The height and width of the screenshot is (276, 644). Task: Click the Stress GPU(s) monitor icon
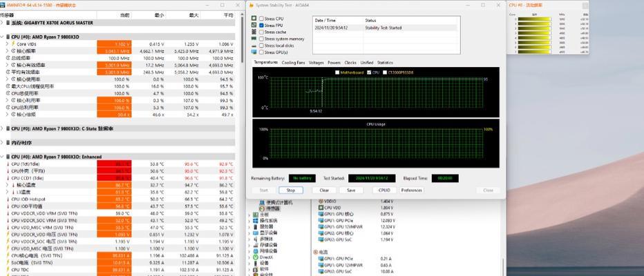point(254,52)
